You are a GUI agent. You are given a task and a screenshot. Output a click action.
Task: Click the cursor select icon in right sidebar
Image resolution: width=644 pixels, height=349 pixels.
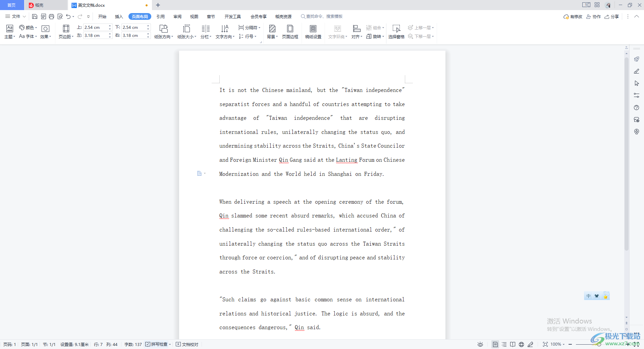coord(637,83)
